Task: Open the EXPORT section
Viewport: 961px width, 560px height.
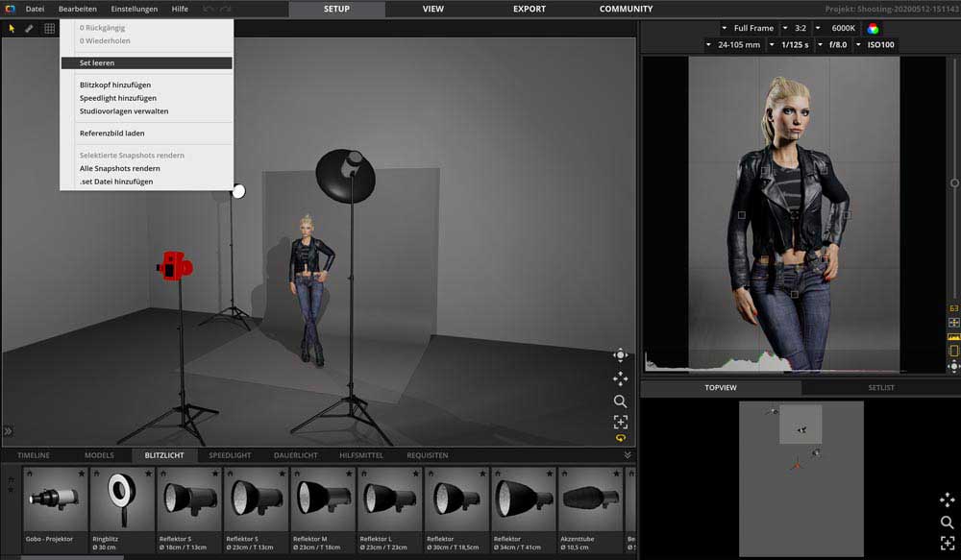Action: coord(529,9)
